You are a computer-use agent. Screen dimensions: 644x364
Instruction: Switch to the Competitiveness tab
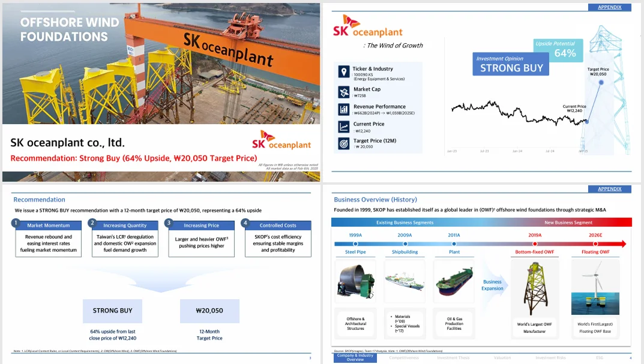(404, 358)
